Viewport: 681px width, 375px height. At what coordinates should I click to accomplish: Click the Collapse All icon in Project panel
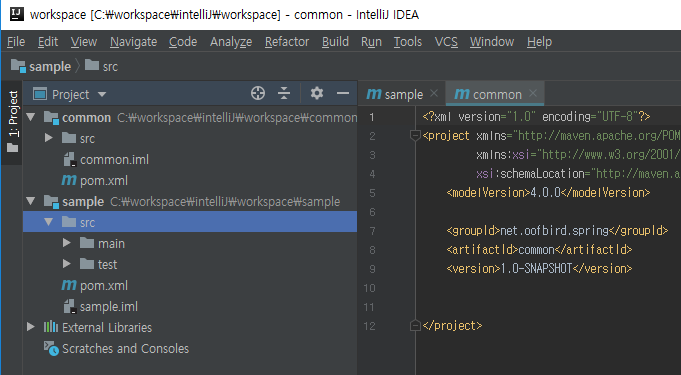point(284,93)
